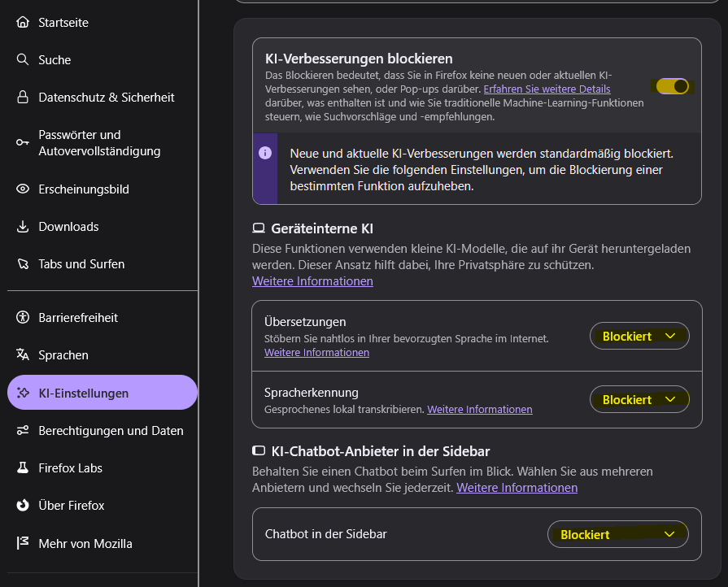
Task: Click the Suche magnifier icon
Action: [23, 59]
